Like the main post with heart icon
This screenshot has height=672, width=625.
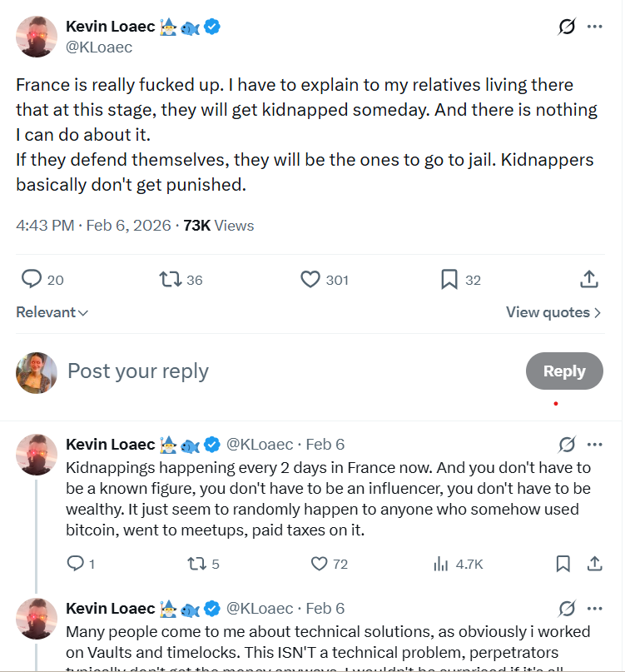[x=310, y=279]
